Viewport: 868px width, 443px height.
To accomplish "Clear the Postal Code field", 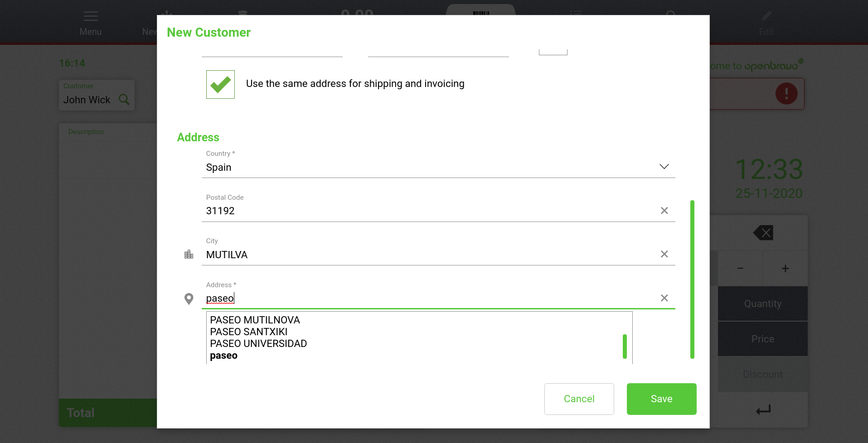I will point(664,211).
